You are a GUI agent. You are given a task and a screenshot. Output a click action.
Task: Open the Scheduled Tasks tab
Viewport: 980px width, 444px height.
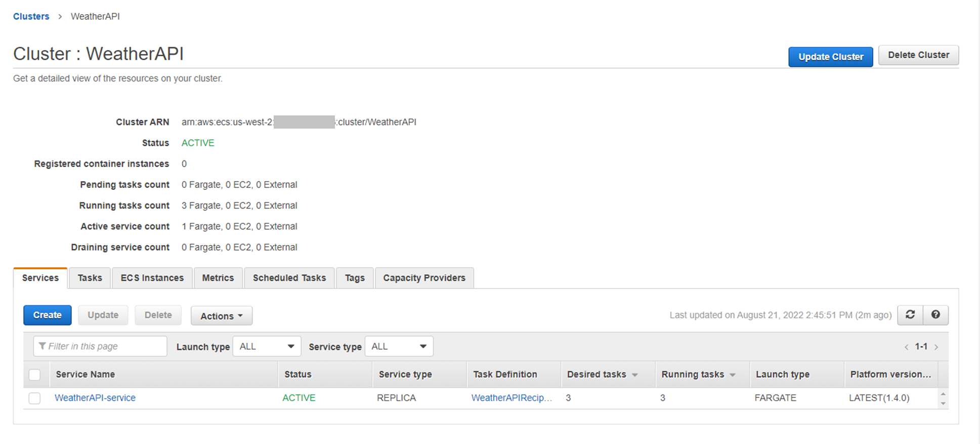click(x=289, y=278)
